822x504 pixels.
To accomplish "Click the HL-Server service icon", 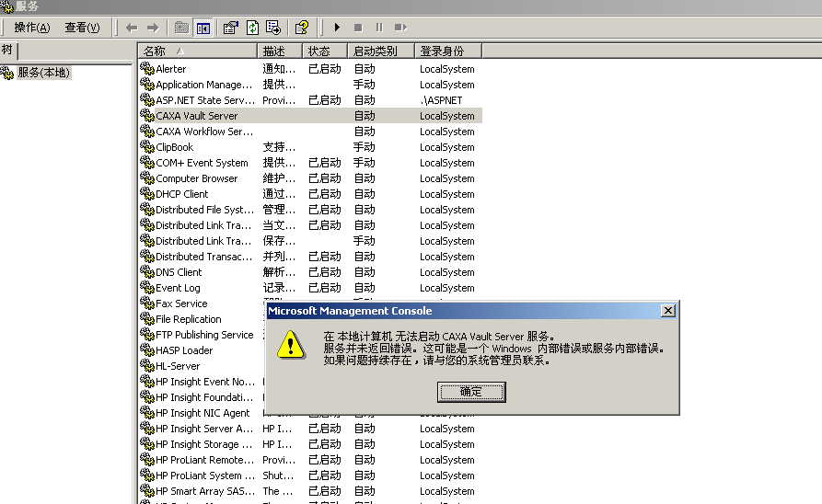I will (x=147, y=366).
